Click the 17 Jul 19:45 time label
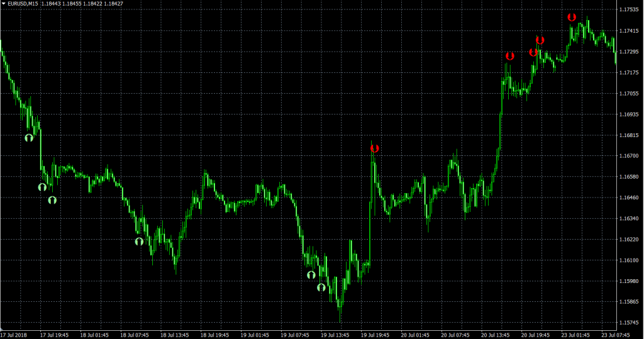Screen dimensions: 644x339 pyautogui.click(x=54, y=335)
